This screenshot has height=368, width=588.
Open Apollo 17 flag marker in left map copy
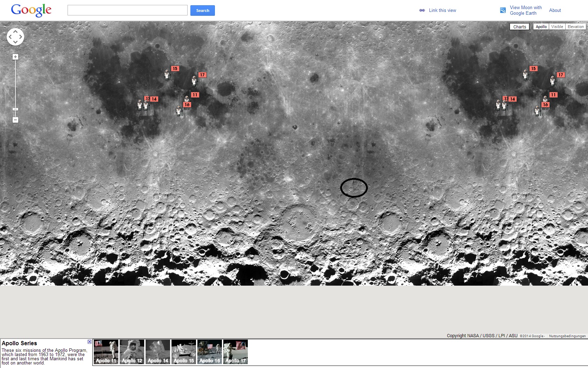pos(202,75)
